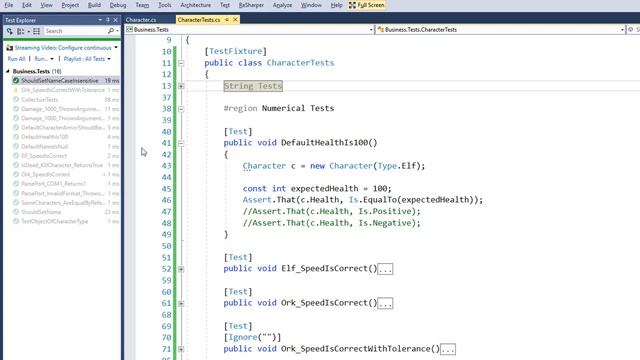Open the ReSharper menu
Viewport: 640px width, 360px height.
251,5
